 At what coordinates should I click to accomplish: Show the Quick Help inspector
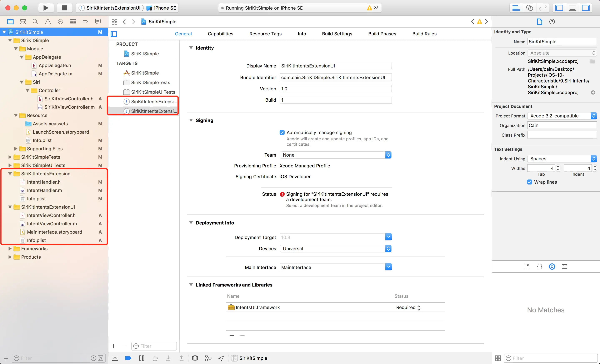tap(552, 22)
